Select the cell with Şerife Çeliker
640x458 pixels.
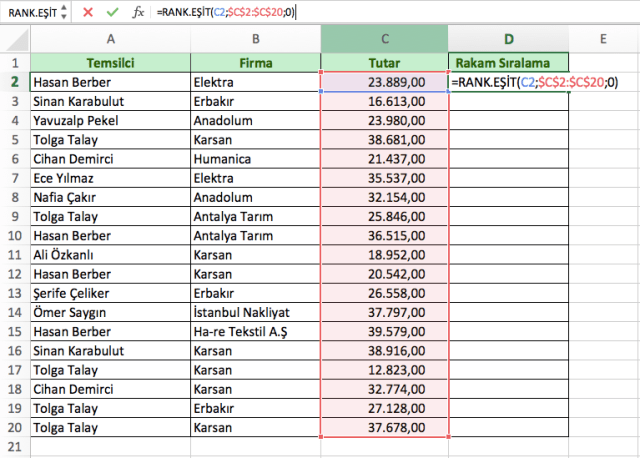click(x=110, y=293)
